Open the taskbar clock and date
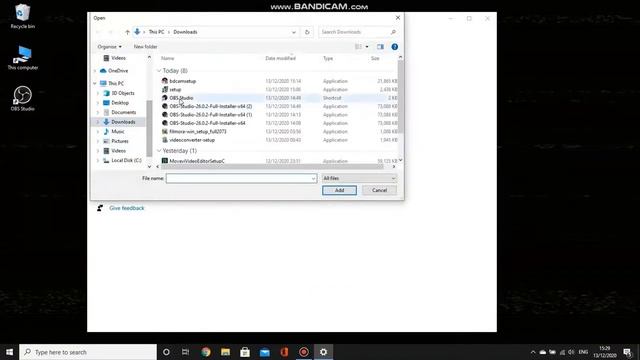 point(604,352)
